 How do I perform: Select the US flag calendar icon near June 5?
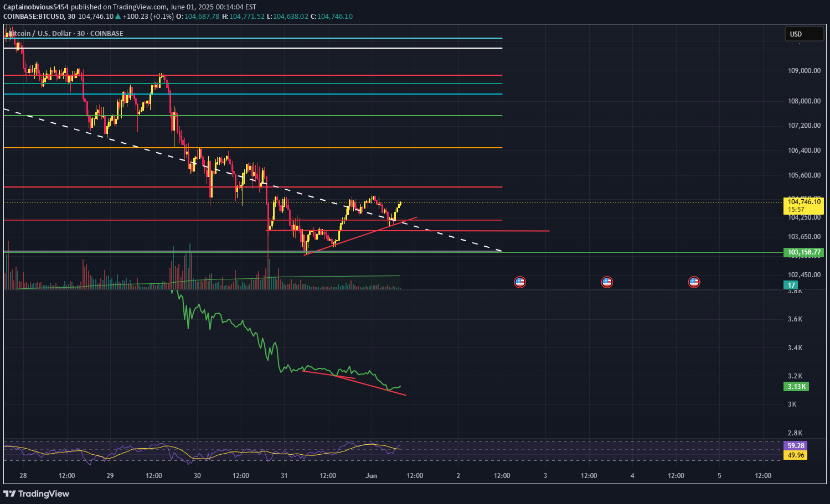click(694, 282)
